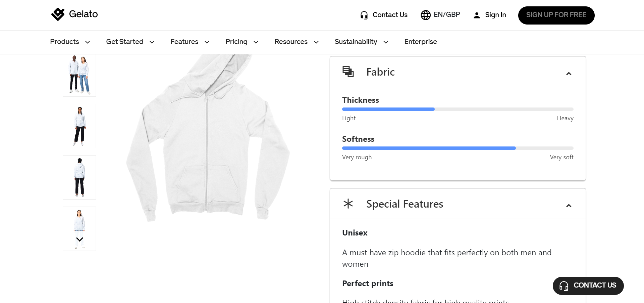
Task: Click the person icon for Sign In
Action: point(476,15)
